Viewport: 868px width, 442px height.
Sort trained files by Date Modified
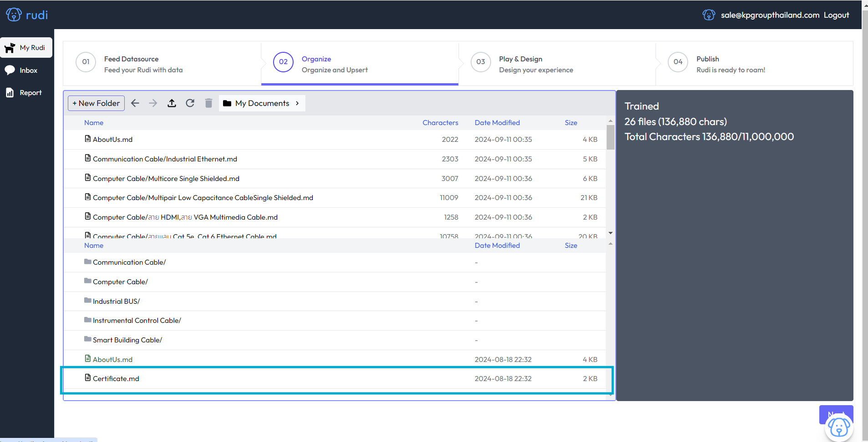click(497, 123)
